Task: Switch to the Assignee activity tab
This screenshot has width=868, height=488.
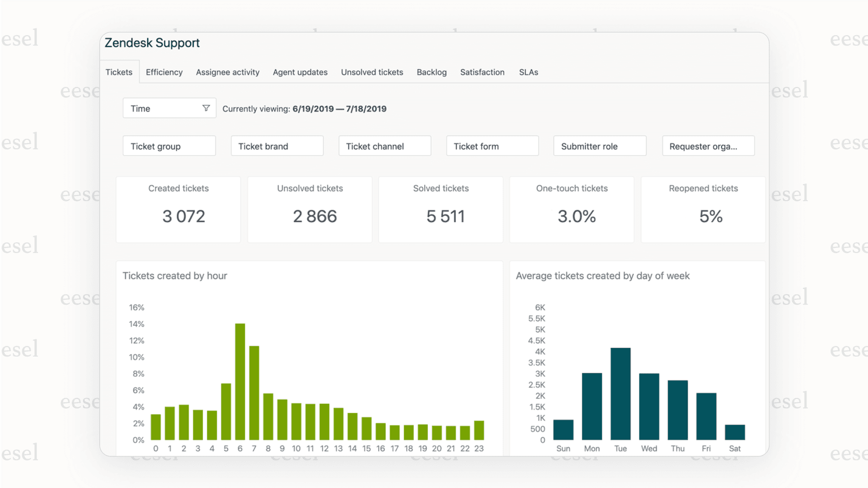Action: click(227, 72)
